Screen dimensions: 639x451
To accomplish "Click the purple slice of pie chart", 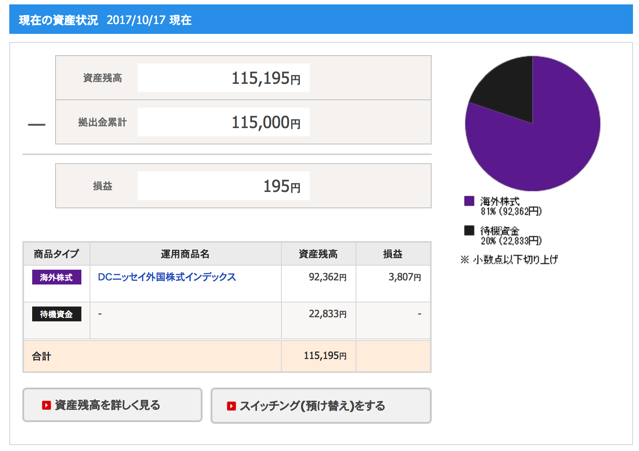I will (x=546, y=147).
